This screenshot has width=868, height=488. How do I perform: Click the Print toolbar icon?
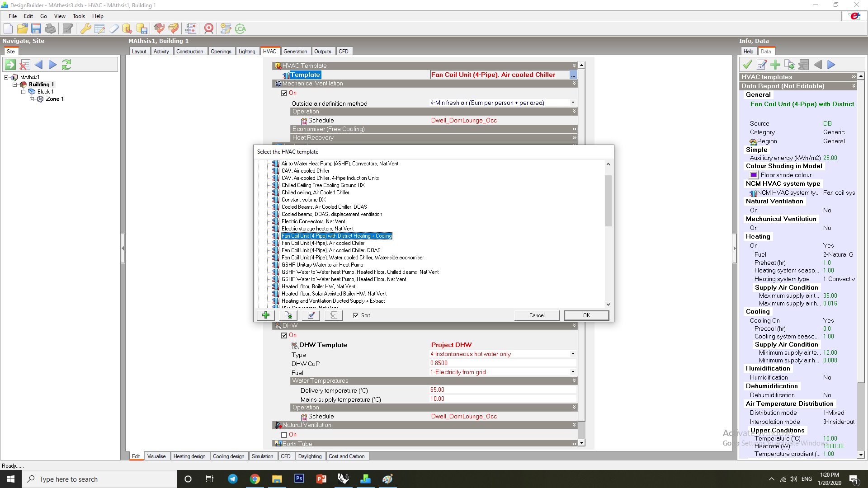[x=51, y=29]
